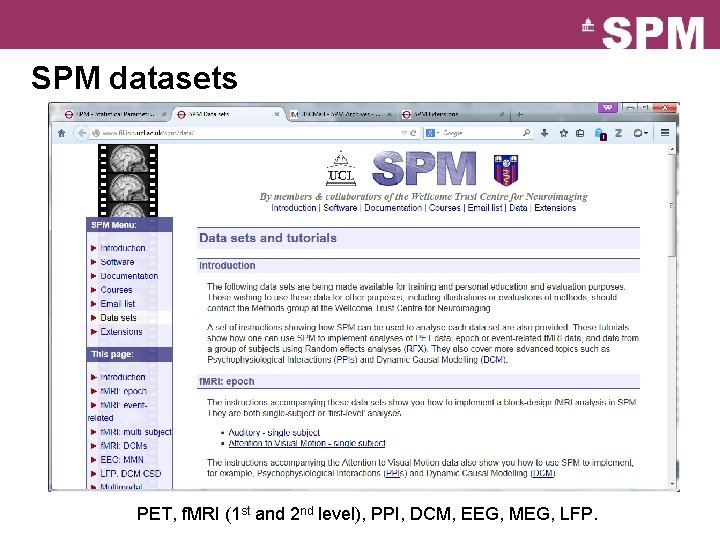Close the SPM Data sets tab
Image resolution: width=720 pixels, height=540 pixels.
pos(277,114)
